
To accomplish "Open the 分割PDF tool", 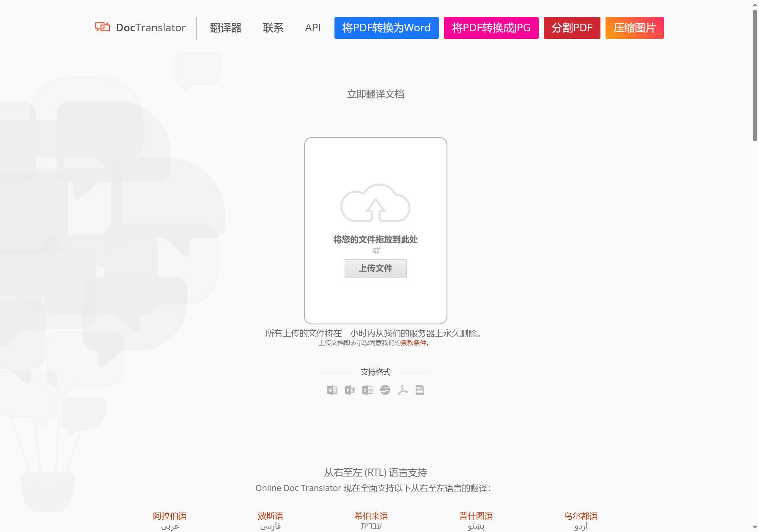I will (x=572, y=28).
